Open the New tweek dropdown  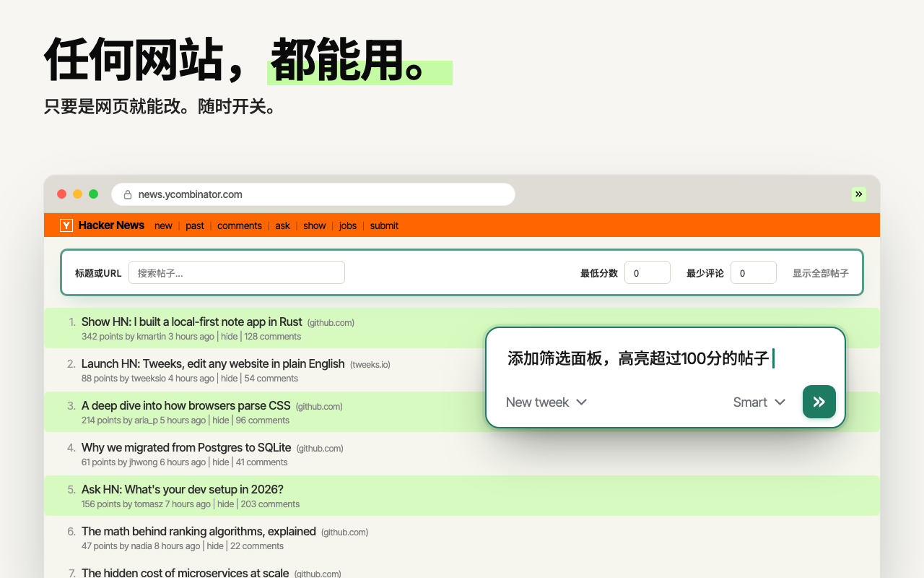(546, 402)
